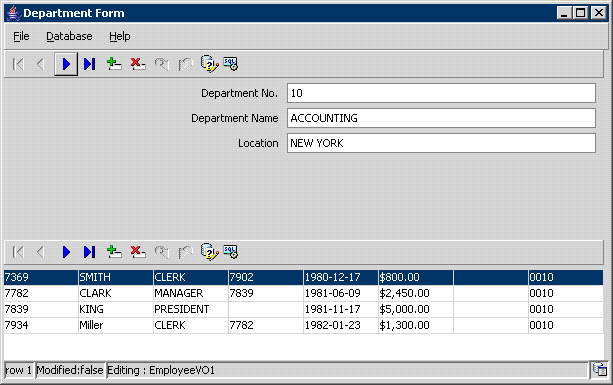Screen dimensions: 613x385
Task: Select employee 7934 cell
Action: point(41,325)
